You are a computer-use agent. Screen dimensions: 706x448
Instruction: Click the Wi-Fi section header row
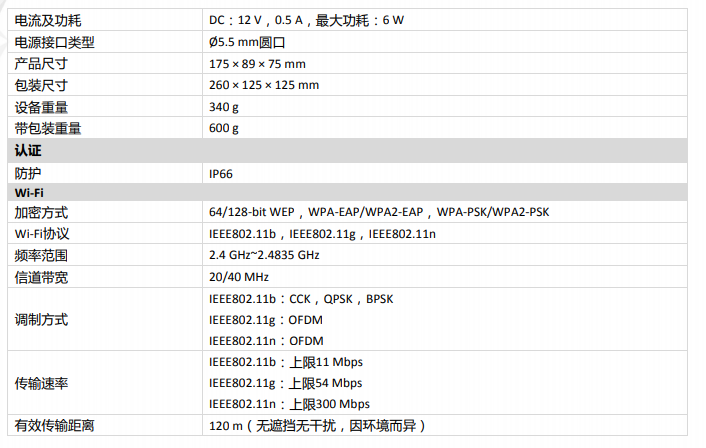click(347, 193)
